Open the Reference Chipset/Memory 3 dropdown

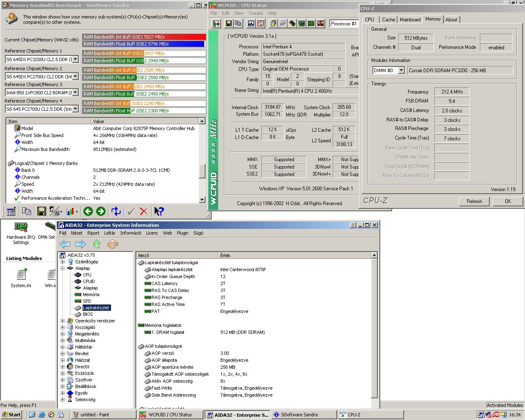tap(75, 93)
